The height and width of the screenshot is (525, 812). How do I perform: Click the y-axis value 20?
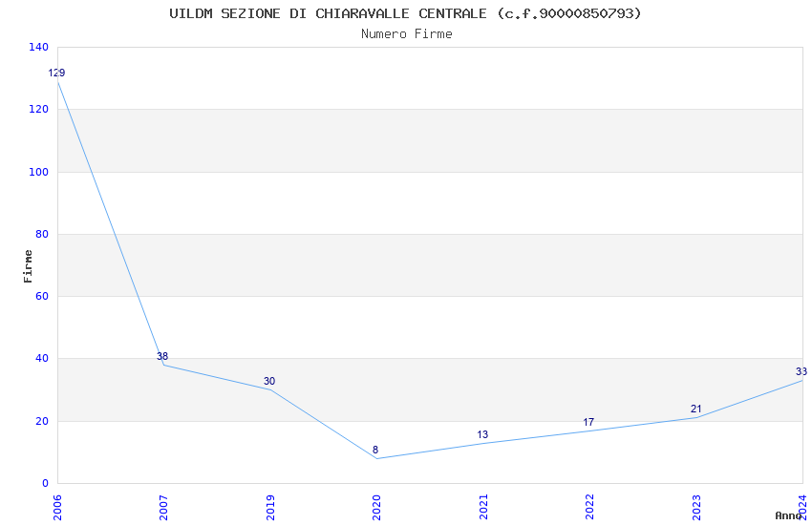tap(42, 422)
